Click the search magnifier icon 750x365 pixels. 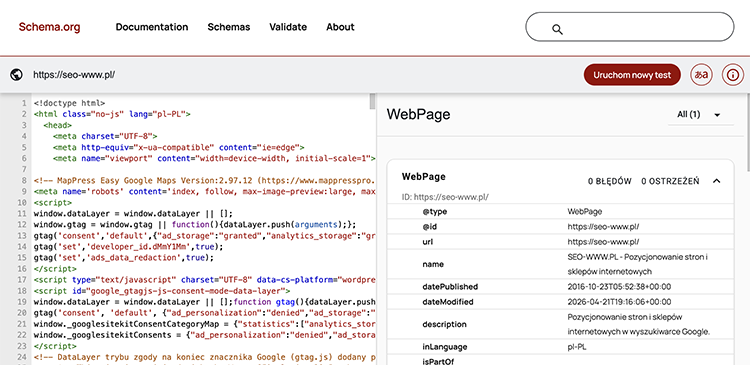tap(557, 29)
